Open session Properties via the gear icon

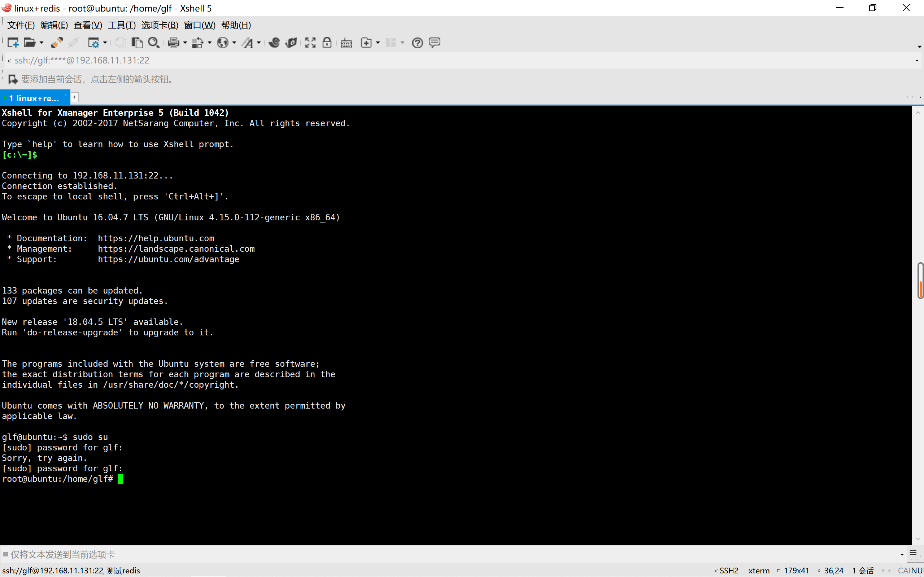tap(94, 43)
